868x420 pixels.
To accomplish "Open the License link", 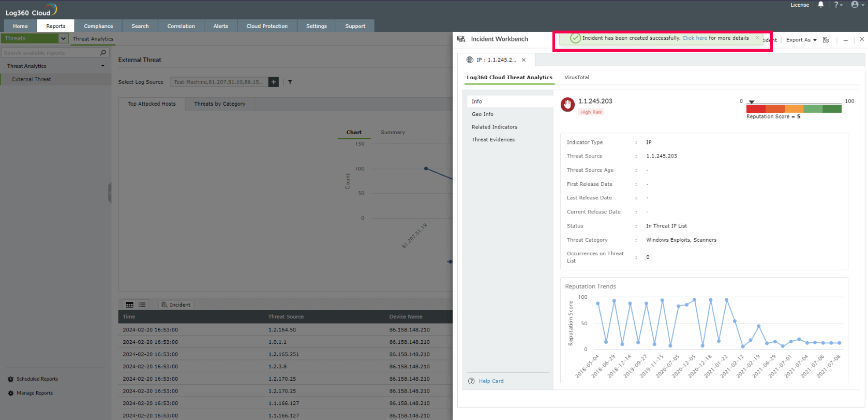I will click(x=799, y=5).
